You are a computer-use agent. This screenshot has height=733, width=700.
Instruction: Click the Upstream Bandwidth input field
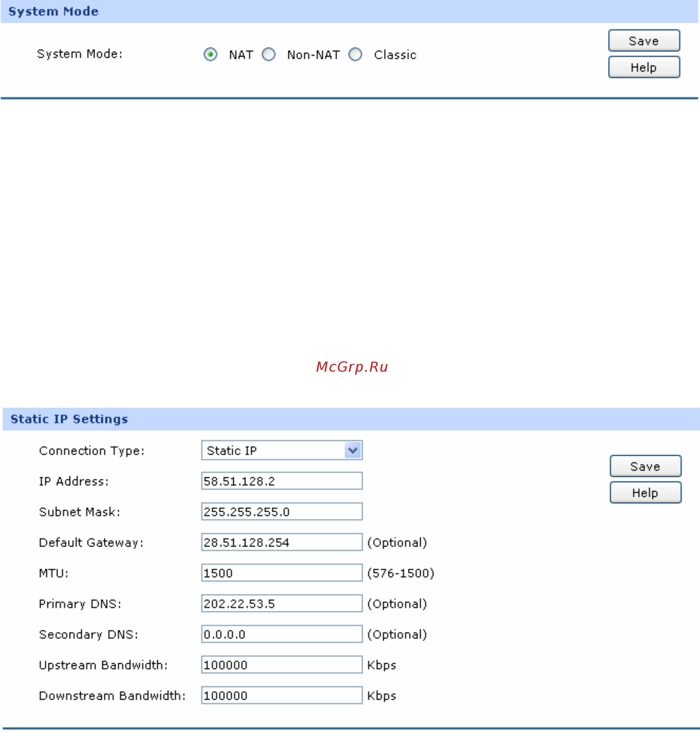(x=282, y=665)
